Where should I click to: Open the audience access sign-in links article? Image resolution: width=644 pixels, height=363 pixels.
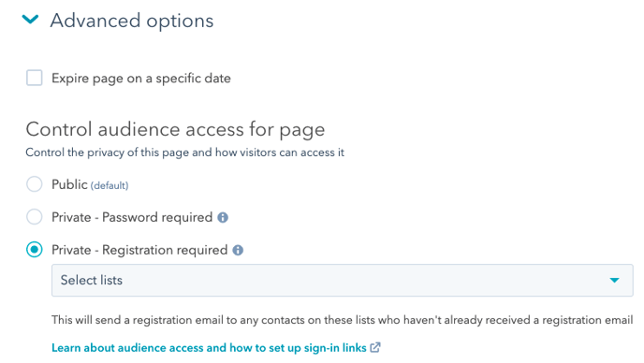coord(209,348)
